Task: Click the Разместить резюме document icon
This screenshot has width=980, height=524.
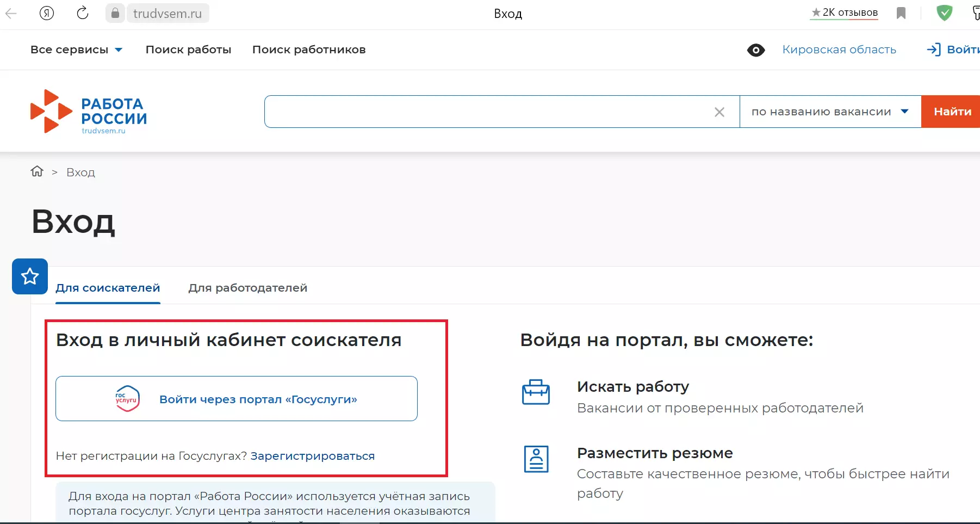Action: point(536,459)
